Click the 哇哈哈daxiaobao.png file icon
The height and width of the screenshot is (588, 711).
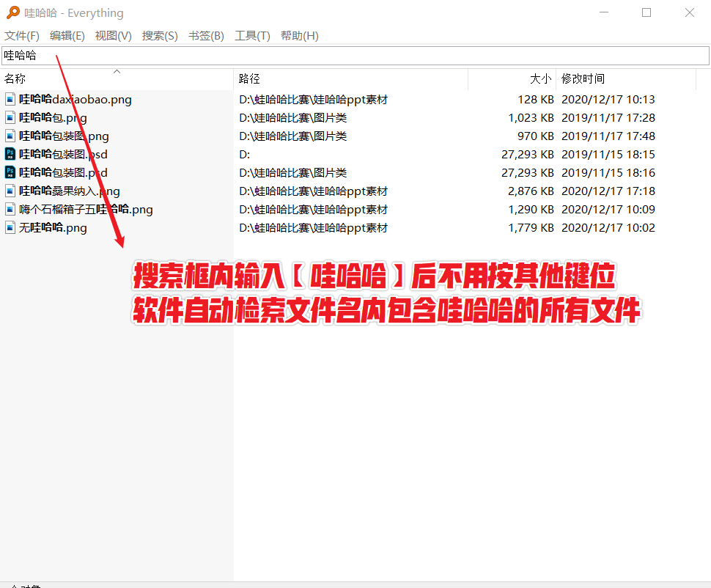pos(9,99)
